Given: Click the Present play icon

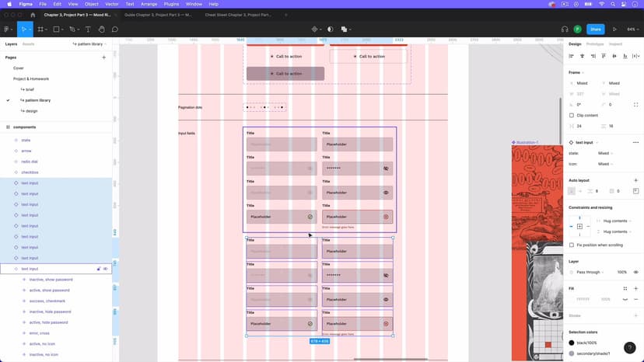Looking at the screenshot, I should click(x=614, y=30).
